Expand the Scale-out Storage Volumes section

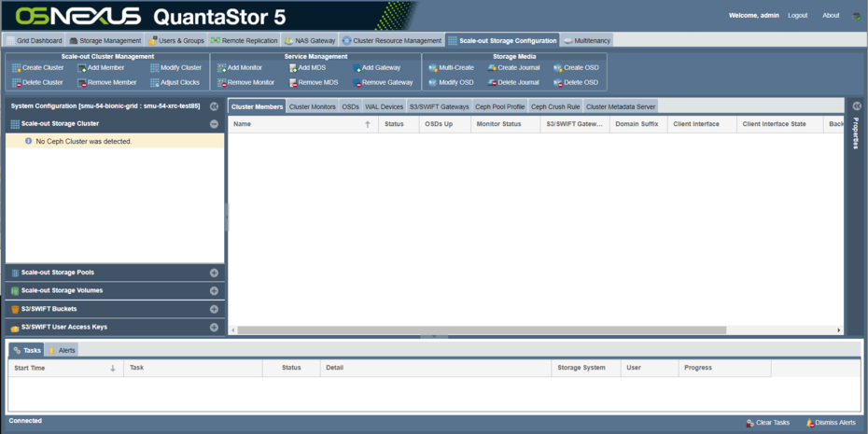[215, 291]
